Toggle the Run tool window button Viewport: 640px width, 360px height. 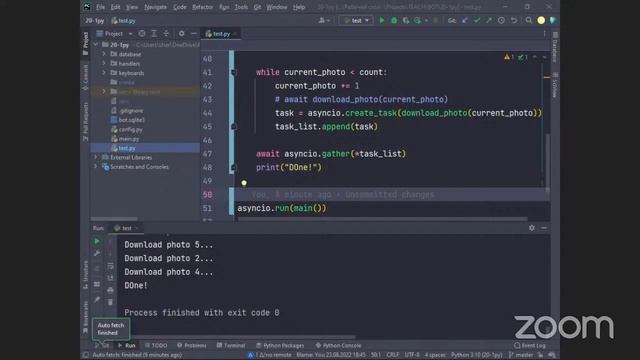tap(127, 345)
